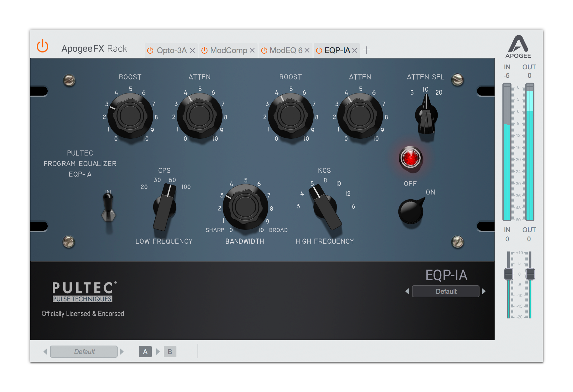Switch to the ModComp tab
573x392 pixels.
[x=228, y=50]
